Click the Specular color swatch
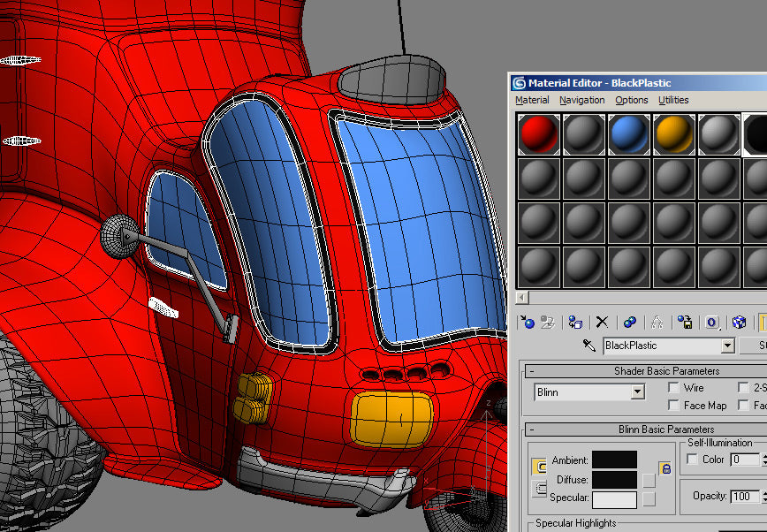767x532 pixels. tap(613, 499)
